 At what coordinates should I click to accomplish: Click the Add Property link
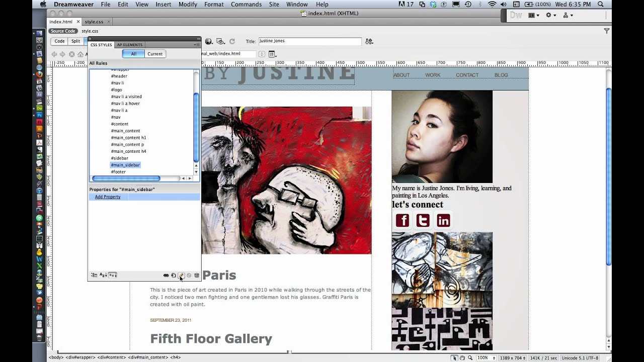(108, 197)
